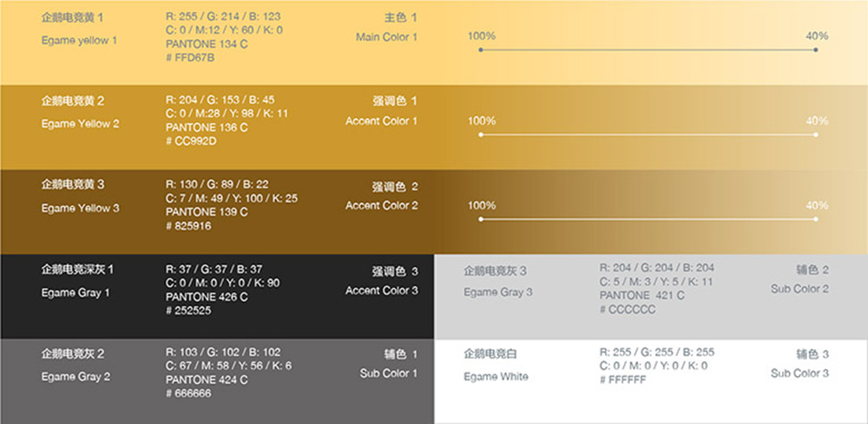Pick the Egame Gray 2 swatch label
Image resolution: width=868 pixels, height=424 pixels.
pyautogui.click(x=76, y=376)
